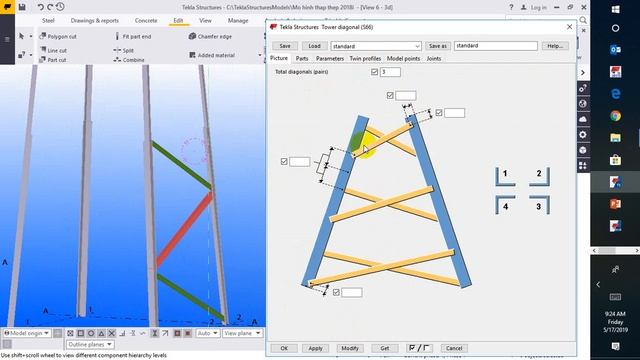This screenshot has height=360, width=640.
Task: Switch to the Parts tab
Action: pyautogui.click(x=302, y=58)
